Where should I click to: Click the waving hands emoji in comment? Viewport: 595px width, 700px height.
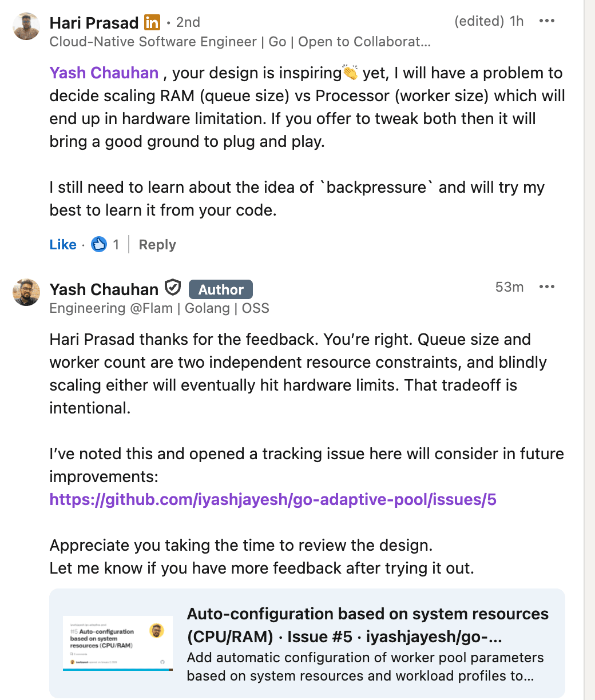350,73
